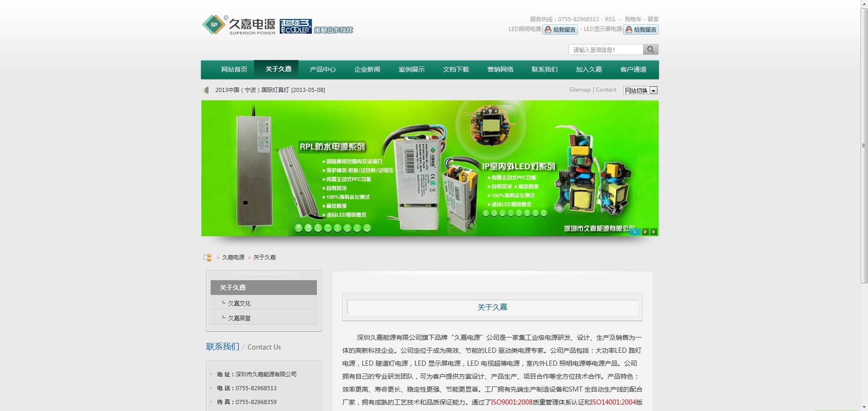
Task: Open the 2013中国(宁波)国际灯具灯 news link
Action: [270, 90]
